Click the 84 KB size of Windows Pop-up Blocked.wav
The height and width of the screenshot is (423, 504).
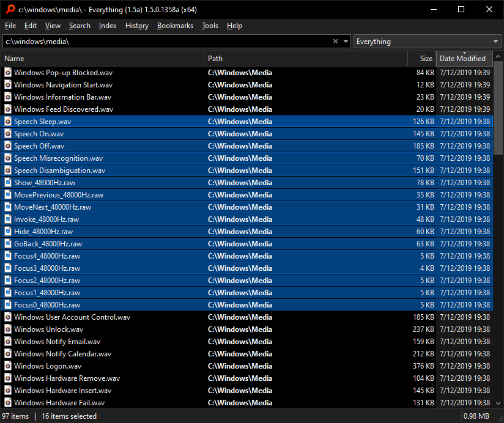(425, 73)
